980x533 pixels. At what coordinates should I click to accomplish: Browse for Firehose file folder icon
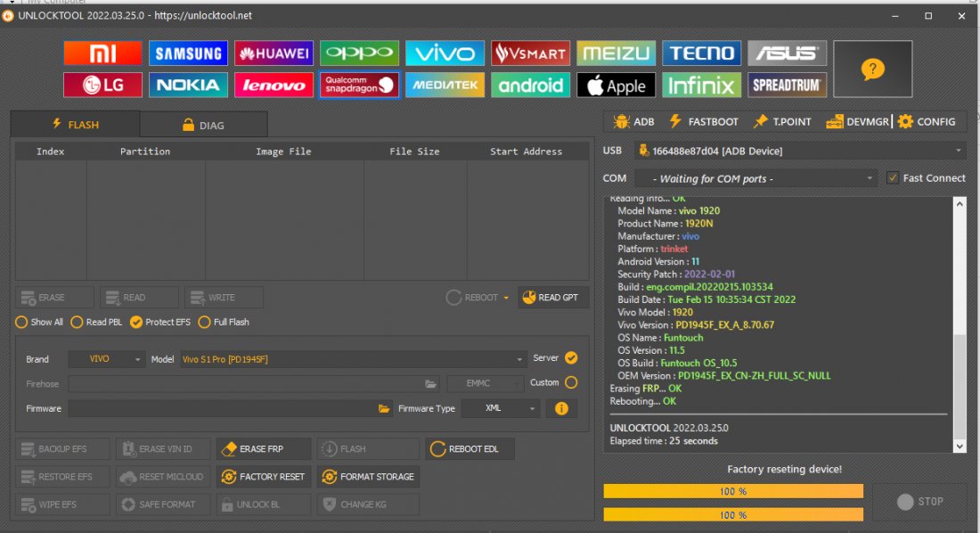[x=430, y=383]
